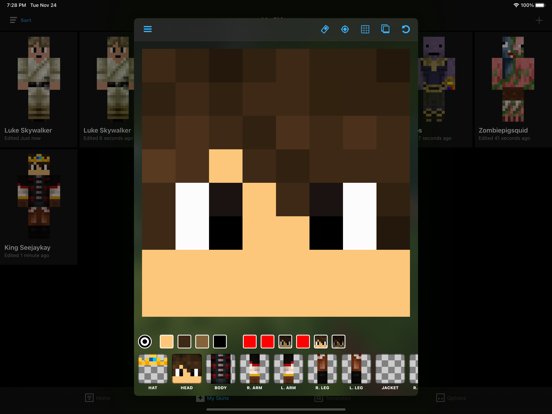Select the eraser tool
The height and width of the screenshot is (414, 552).
click(x=325, y=29)
